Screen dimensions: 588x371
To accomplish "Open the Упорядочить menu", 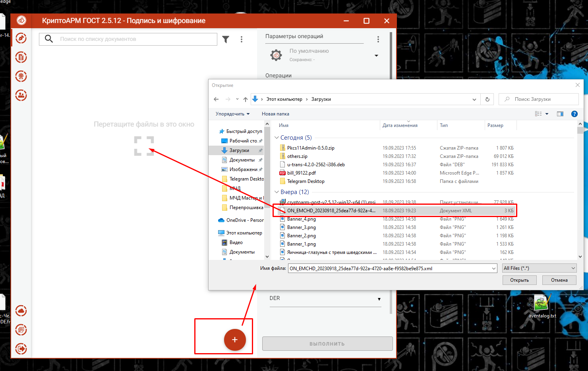I will pos(232,114).
